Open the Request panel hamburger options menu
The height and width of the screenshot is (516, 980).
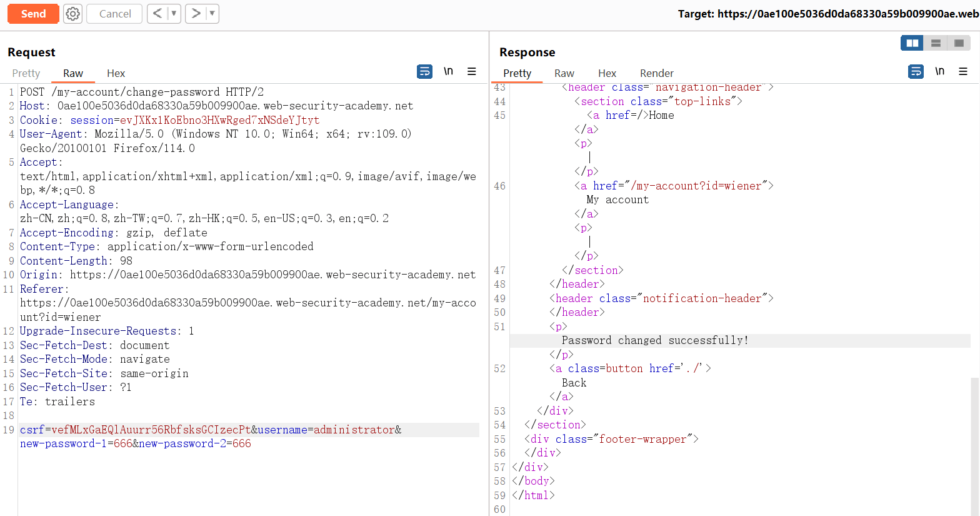(x=472, y=72)
